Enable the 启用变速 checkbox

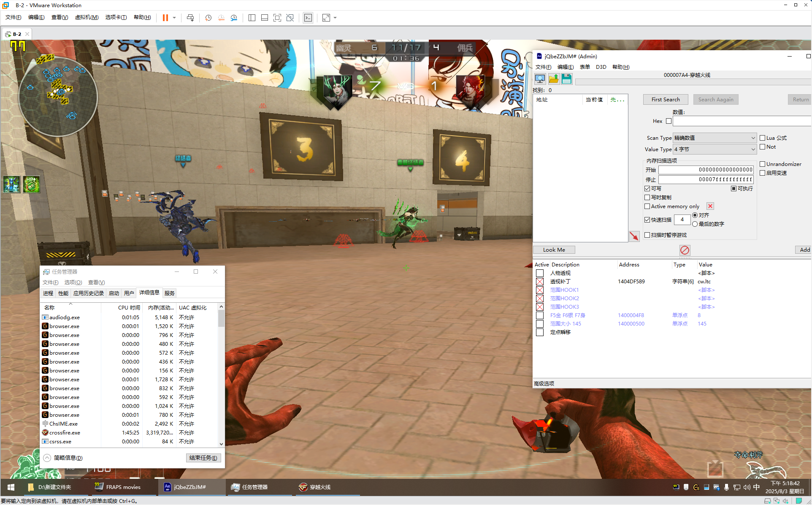point(763,173)
